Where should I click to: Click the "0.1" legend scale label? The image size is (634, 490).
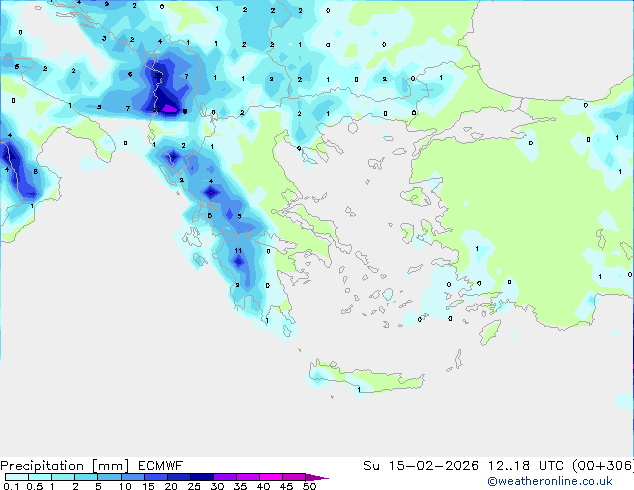click(11, 486)
